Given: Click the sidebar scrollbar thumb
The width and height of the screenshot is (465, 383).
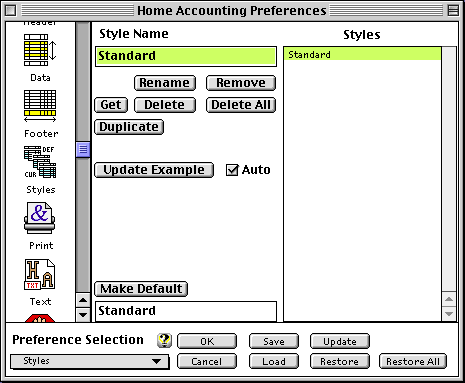Looking at the screenshot, I should pos(83,149).
